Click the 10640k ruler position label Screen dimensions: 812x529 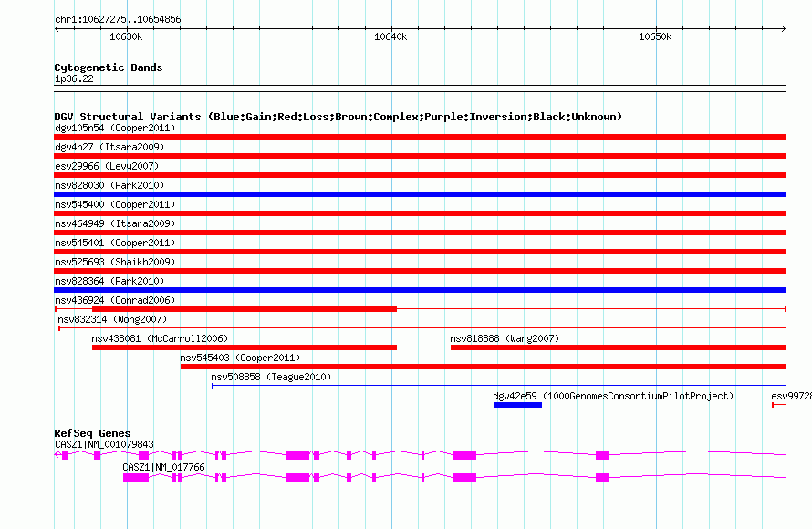pos(390,36)
